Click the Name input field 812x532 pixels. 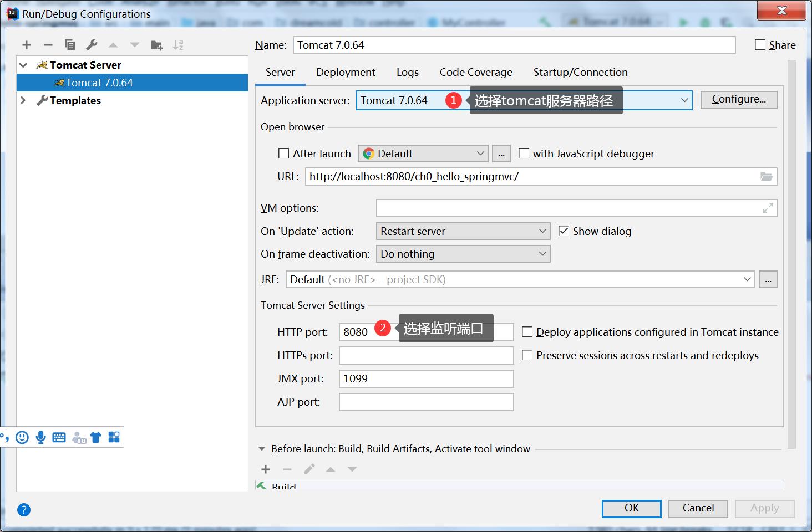point(514,45)
